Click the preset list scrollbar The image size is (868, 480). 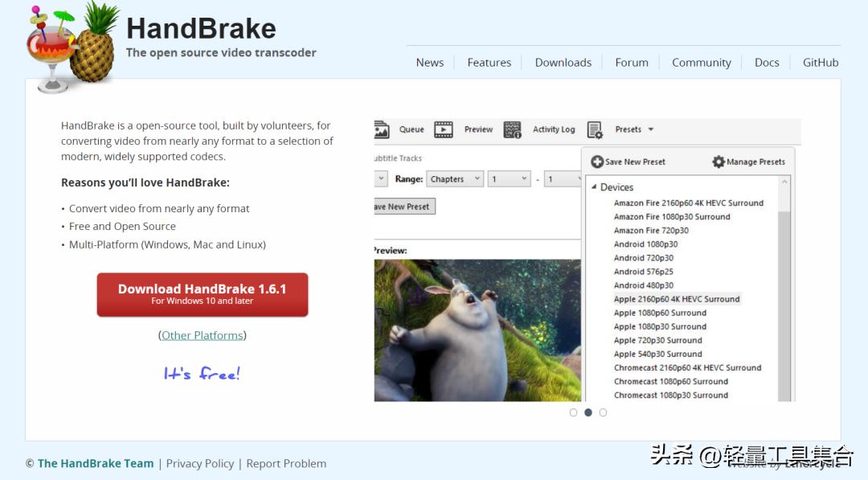[786, 241]
